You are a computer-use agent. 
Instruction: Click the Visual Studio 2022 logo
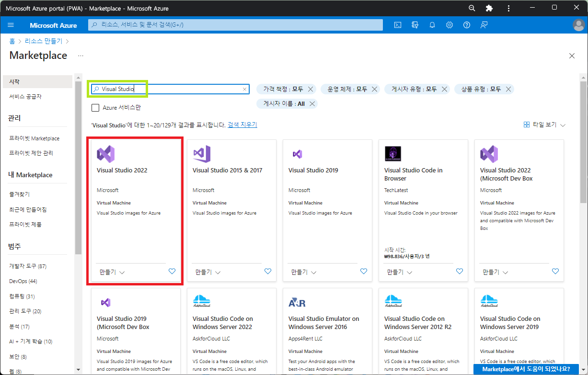105,154
